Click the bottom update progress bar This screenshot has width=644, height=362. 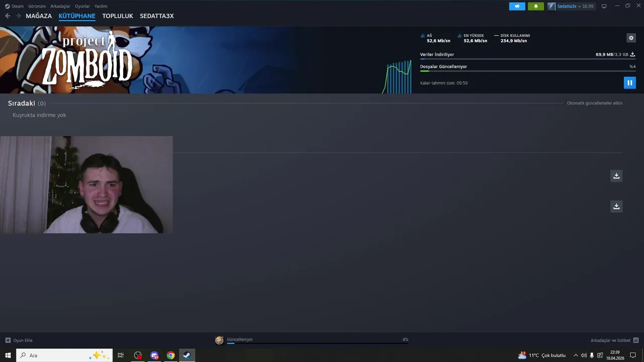click(317, 343)
